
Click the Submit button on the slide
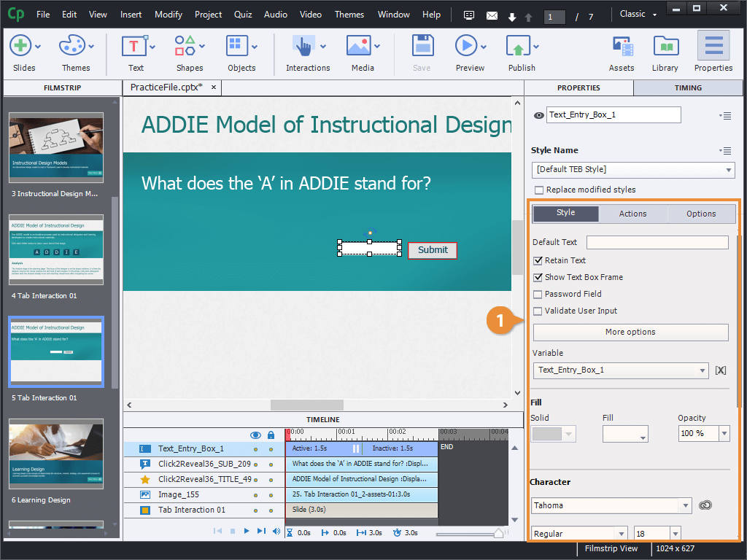432,250
